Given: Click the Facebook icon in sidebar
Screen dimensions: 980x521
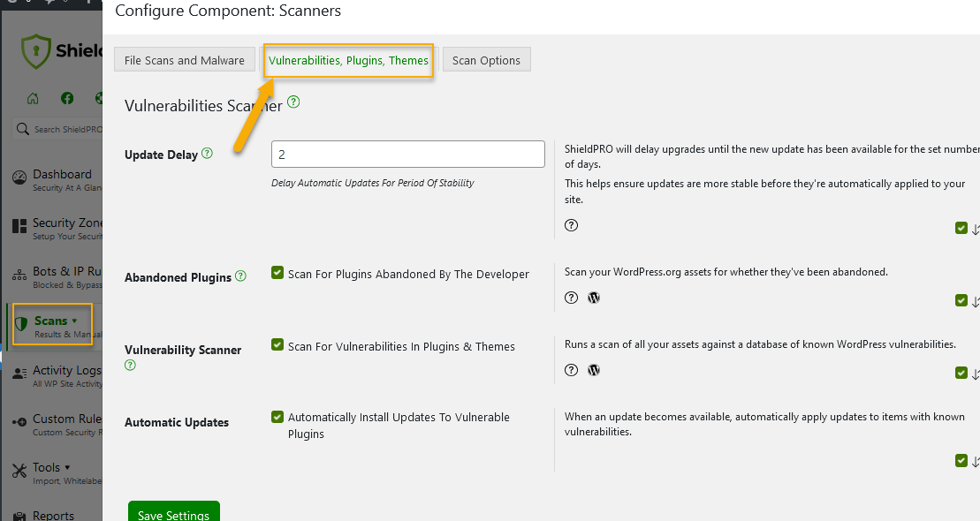Looking at the screenshot, I should coord(67,98).
